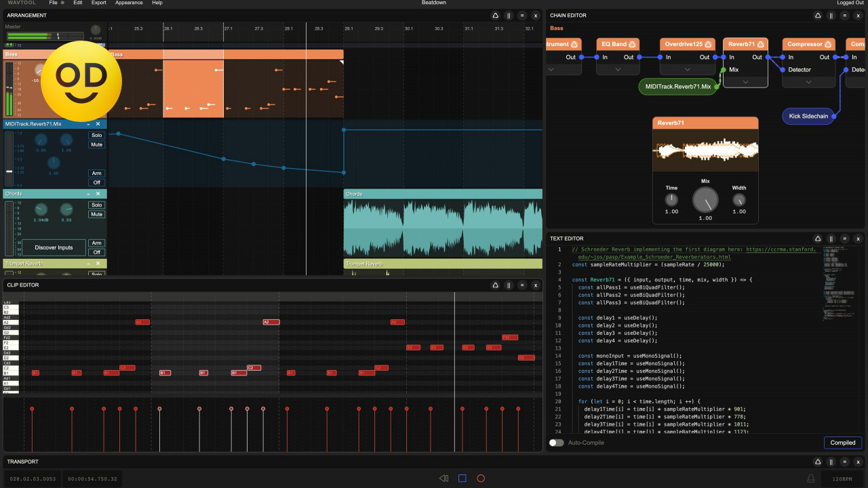Click Off on the MIDITrack.Reverb71.Mix track
The image size is (868, 488).
coord(97,182)
